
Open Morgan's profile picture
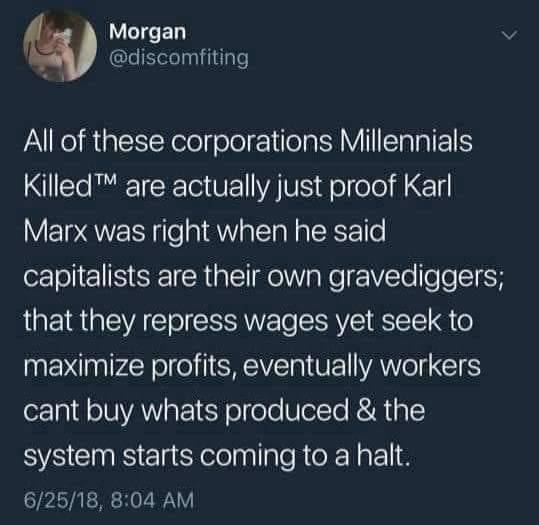60,45
